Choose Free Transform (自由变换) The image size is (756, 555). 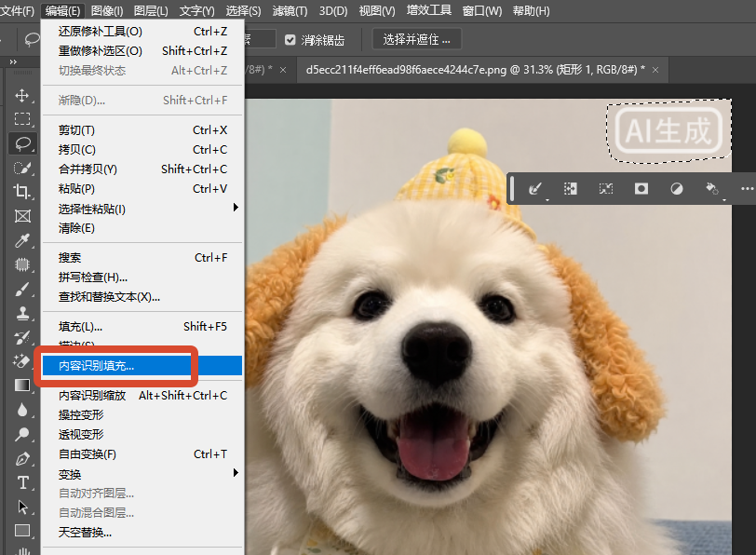142,454
